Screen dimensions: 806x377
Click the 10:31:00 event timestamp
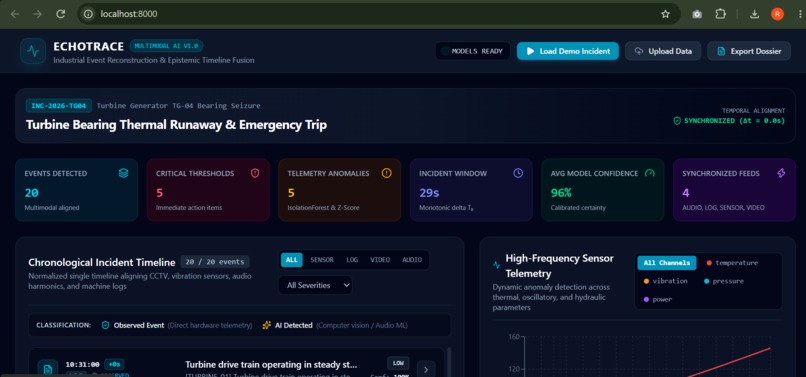[82, 364]
